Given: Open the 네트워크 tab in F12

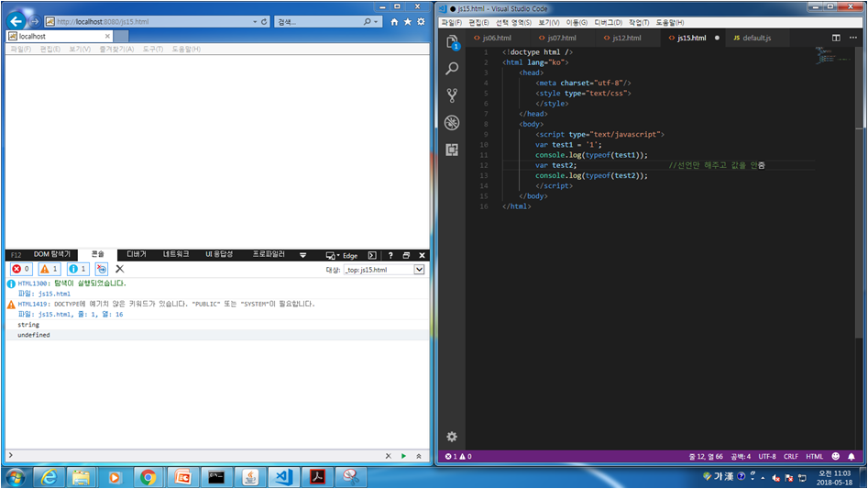Looking at the screenshot, I should (x=176, y=254).
